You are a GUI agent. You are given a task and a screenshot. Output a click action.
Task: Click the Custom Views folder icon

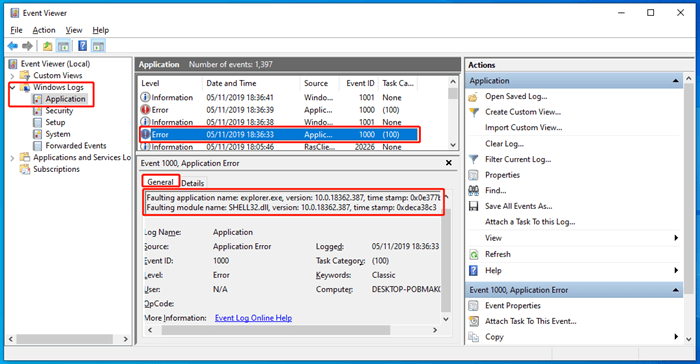[25, 75]
